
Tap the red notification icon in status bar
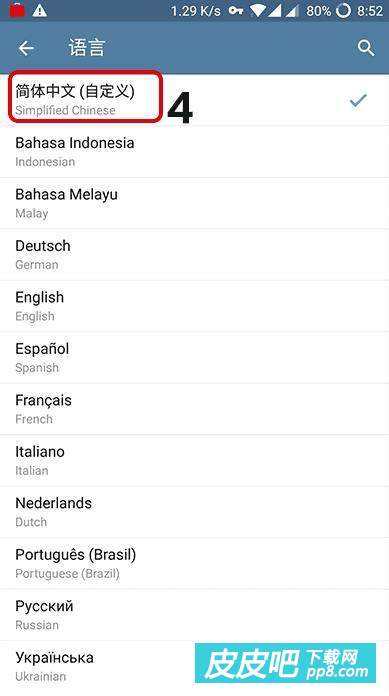(x=17, y=10)
